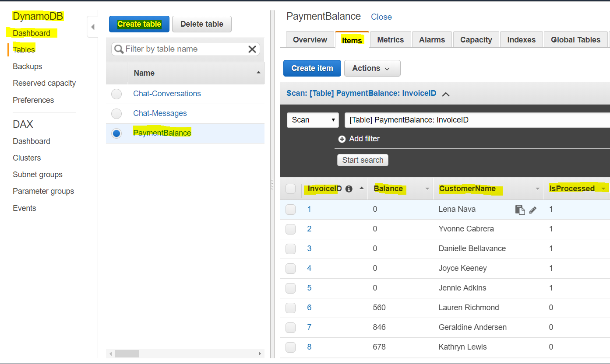Image resolution: width=610 pixels, height=364 pixels.
Task: Select the Chat-Messages radio button
Action: click(x=116, y=114)
